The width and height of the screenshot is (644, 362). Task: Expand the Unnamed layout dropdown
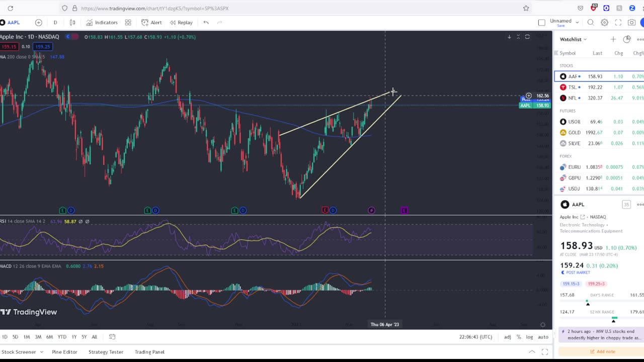[577, 22]
